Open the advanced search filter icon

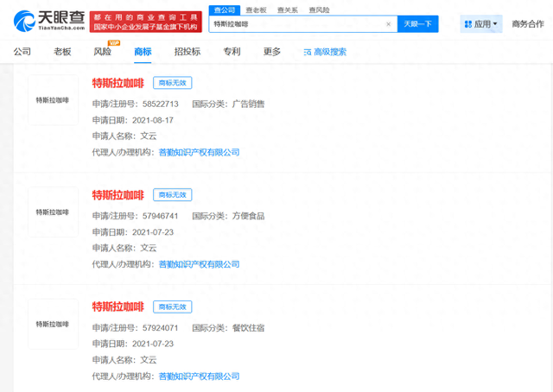tap(308, 52)
